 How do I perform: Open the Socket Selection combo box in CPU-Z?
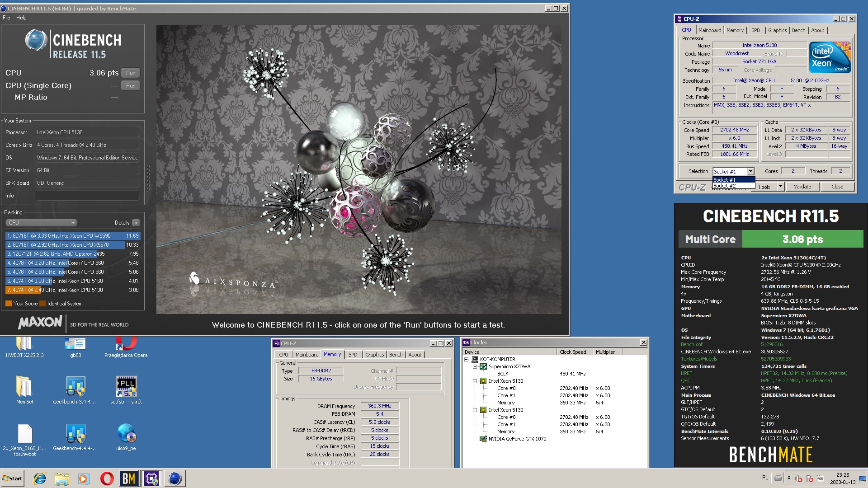click(733, 172)
